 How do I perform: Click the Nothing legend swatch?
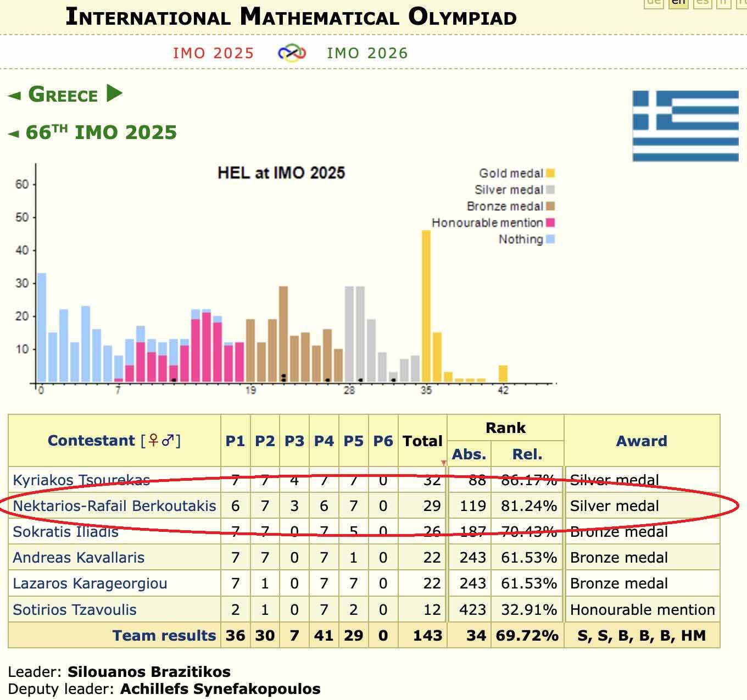[x=550, y=239]
